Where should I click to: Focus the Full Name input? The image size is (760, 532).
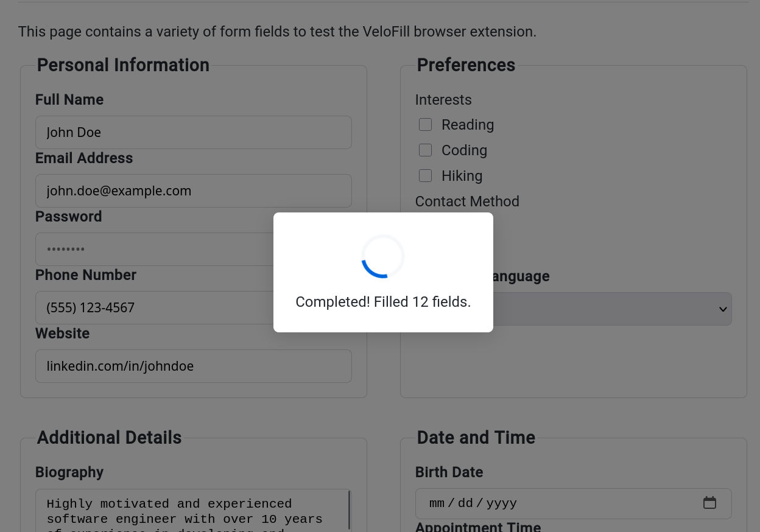coord(193,132)
